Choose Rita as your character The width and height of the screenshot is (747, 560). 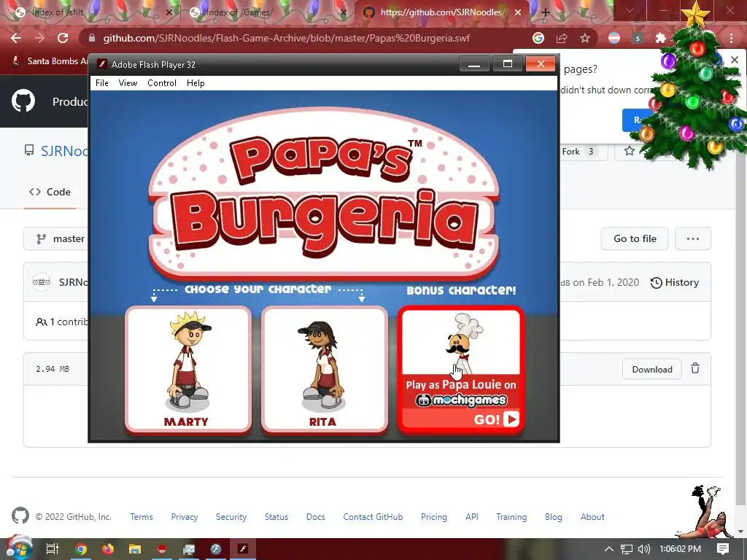[x=324, y=370]
